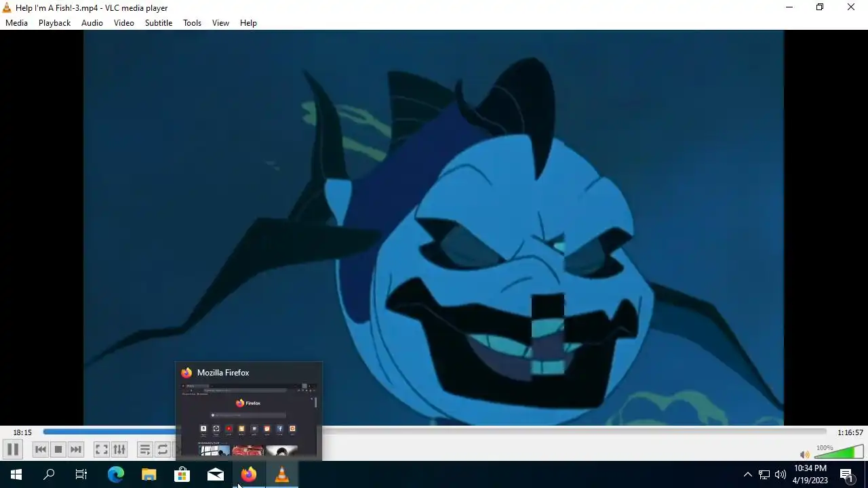Open Windows taskbar search
Screen dimensions: 868x488
[x=49, y=474]
